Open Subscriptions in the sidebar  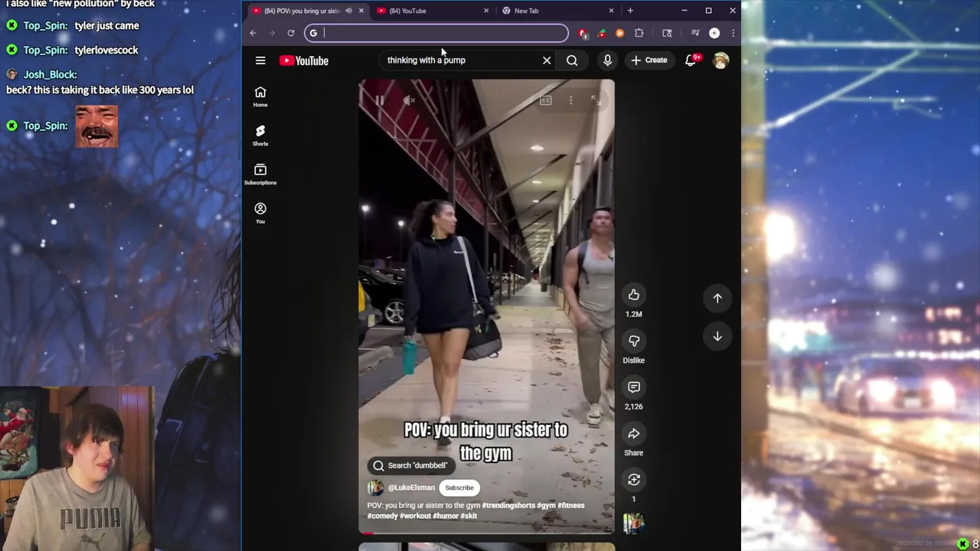pos(260,174)
